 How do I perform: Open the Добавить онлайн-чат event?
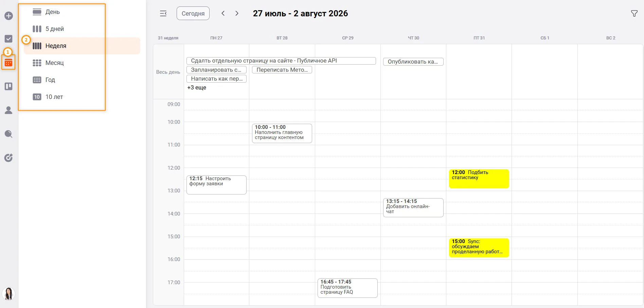click(x=413, y=207)
